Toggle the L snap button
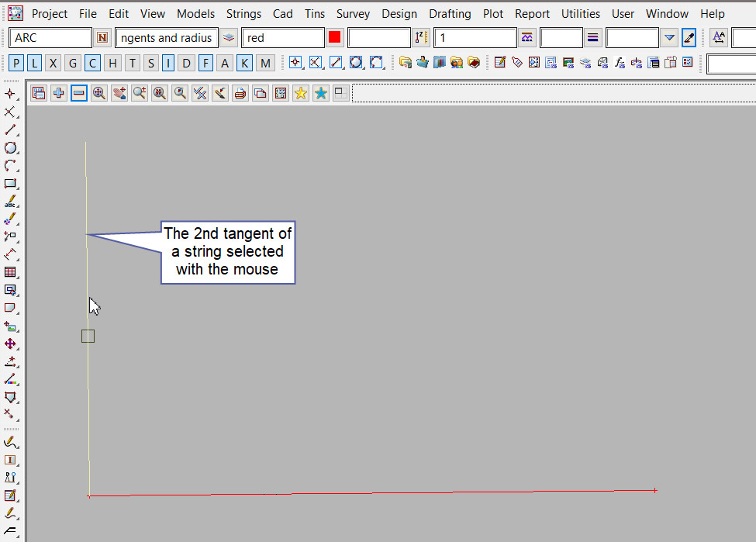This screenshot has height=542, width=756. click(x=35, y=64)
